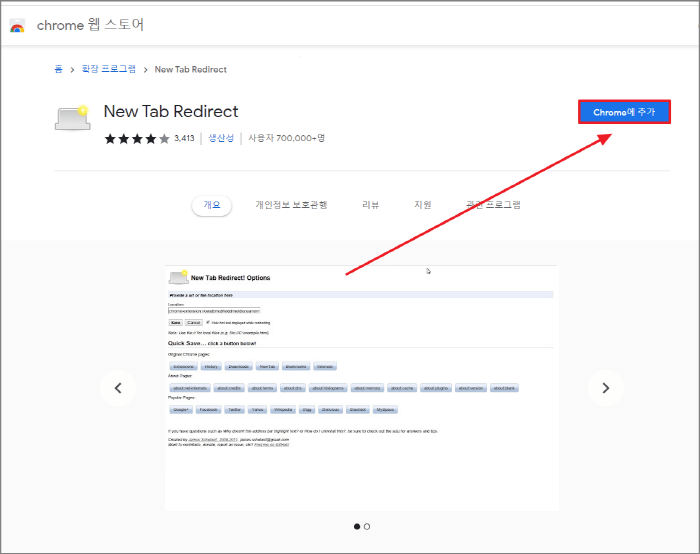Screen dimensions: 700x554
Task: Switch to the '관련 프로그램' tab
Action: pyautogui.click(x=493, y=205)
